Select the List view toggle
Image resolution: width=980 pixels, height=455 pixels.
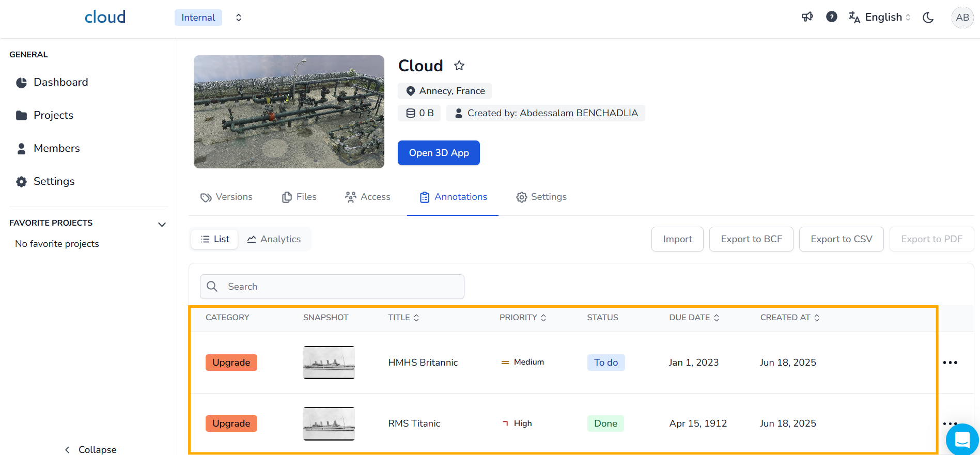point(215,239)
